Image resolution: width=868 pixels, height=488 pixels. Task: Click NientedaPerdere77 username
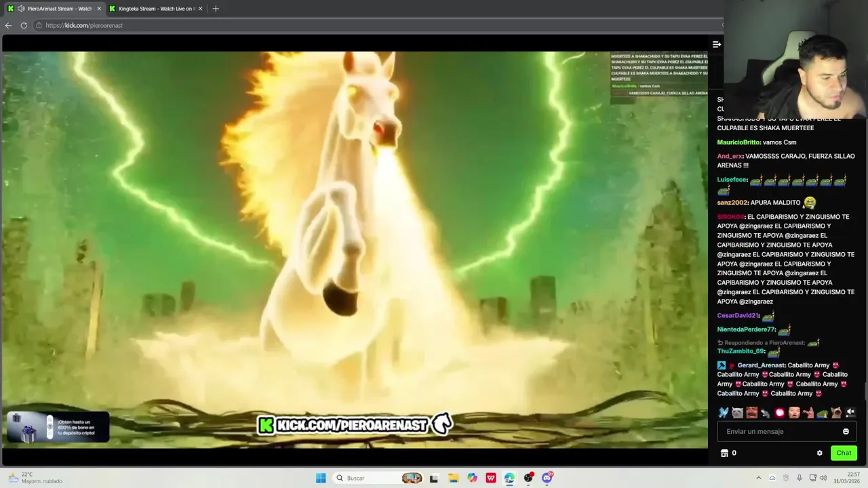[746, 329]
